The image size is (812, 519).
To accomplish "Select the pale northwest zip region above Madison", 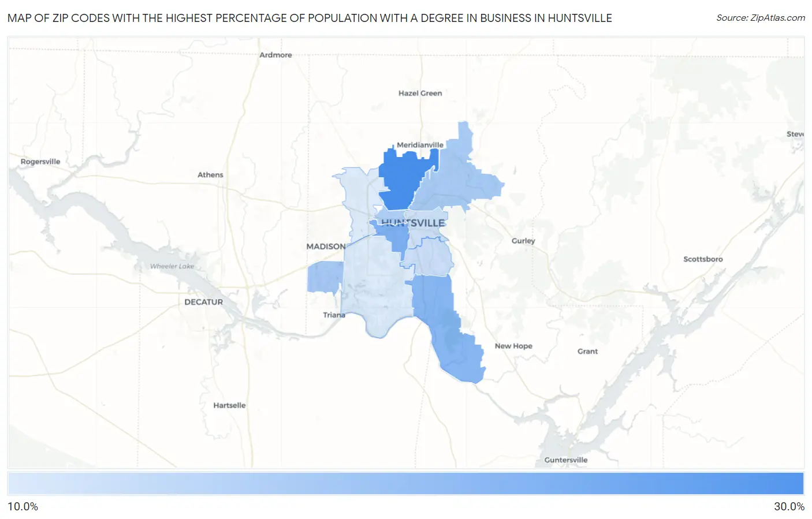I will [x=358, y=199].
